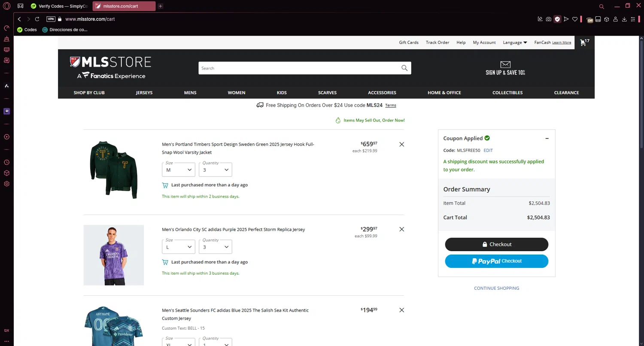Open the Home & Office menu
The height and width of the screenshot is (346, 644).
tap(444, 93)
